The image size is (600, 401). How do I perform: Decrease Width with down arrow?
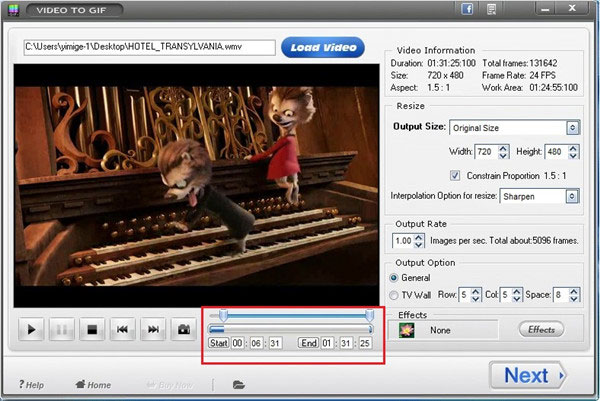click(503, 155)
